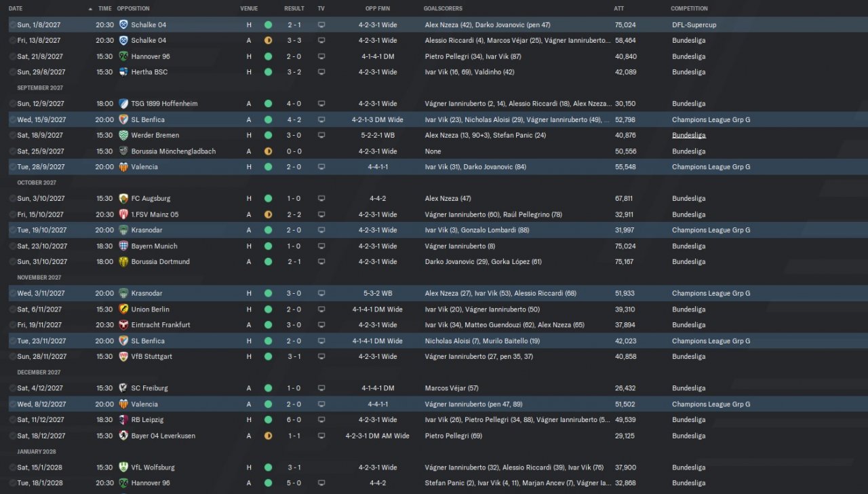
Task: Click the RB Leipzig club badge
Action: tap(123, 420)
